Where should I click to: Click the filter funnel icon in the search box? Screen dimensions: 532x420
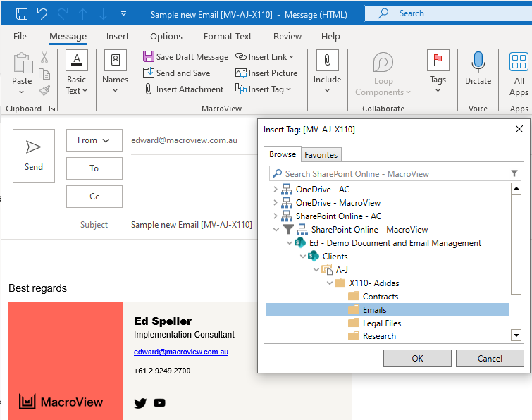514,173
